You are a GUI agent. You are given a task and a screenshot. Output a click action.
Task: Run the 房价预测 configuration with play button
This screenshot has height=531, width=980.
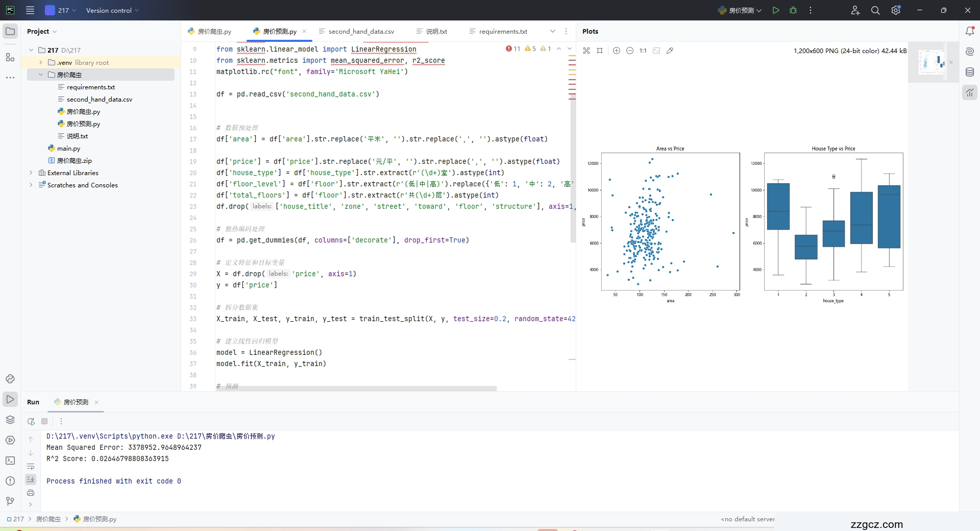tap(776, 10)
